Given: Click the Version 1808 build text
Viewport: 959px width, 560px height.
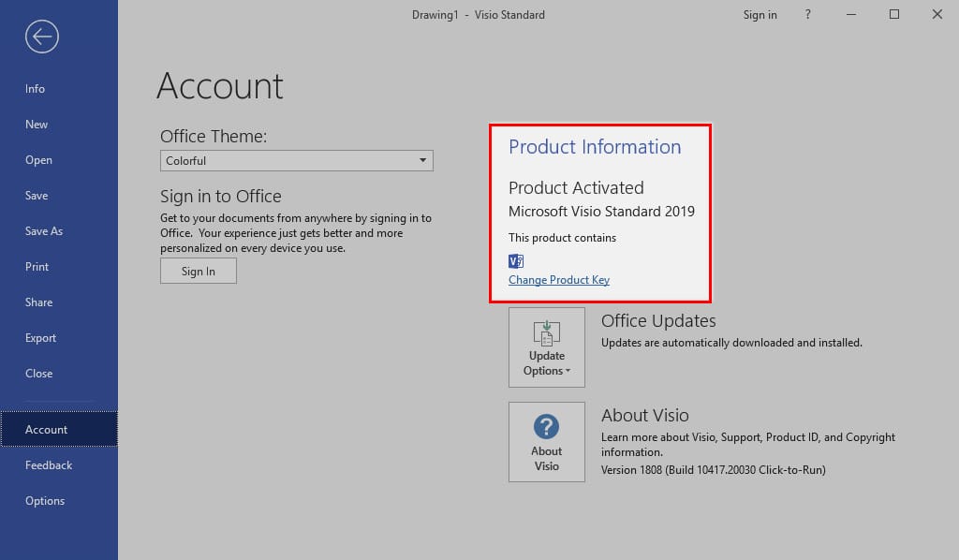Looking at the screenshot, I should coord(713,470).
